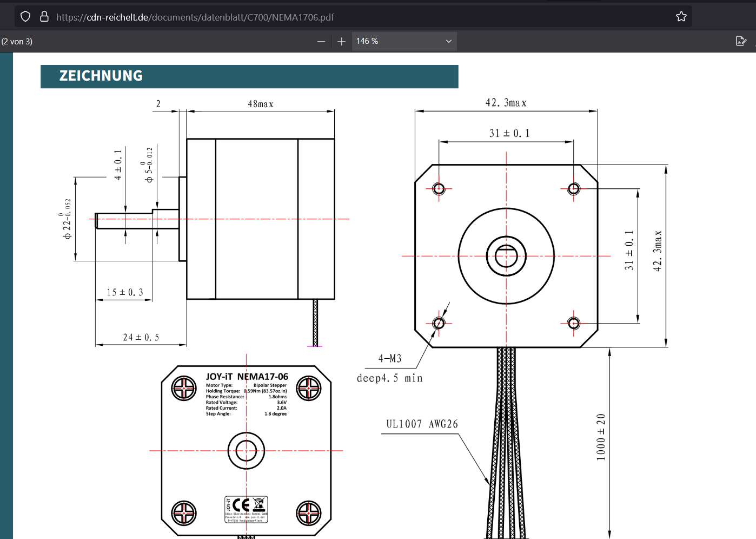Click the "1.8 degree" value
756x539 pixels.
[276, 414]
